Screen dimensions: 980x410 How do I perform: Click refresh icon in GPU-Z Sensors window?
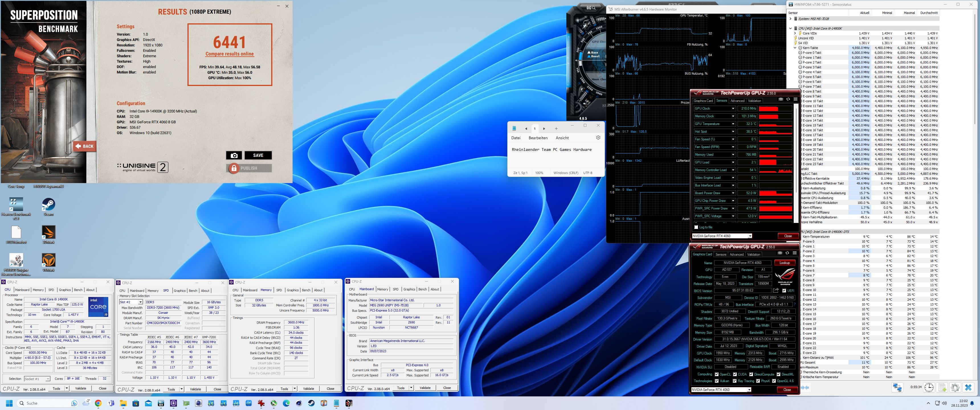[x=788, y=99]
